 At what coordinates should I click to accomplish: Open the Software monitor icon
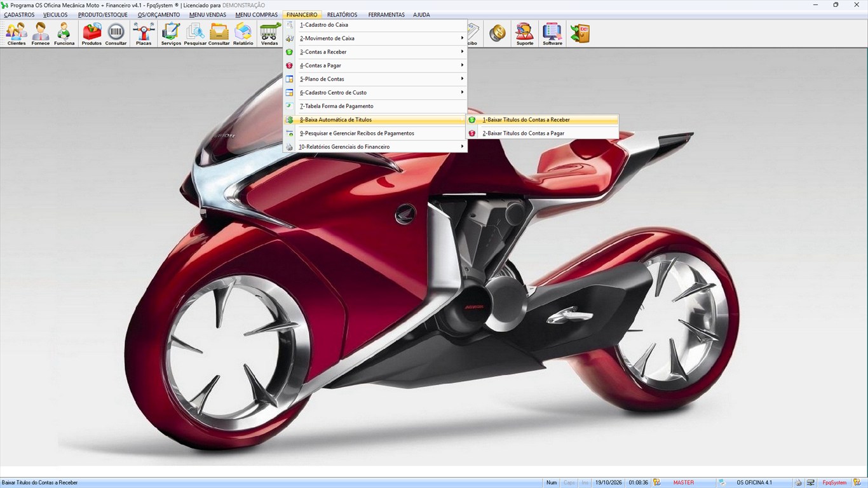tap(552, 34)
